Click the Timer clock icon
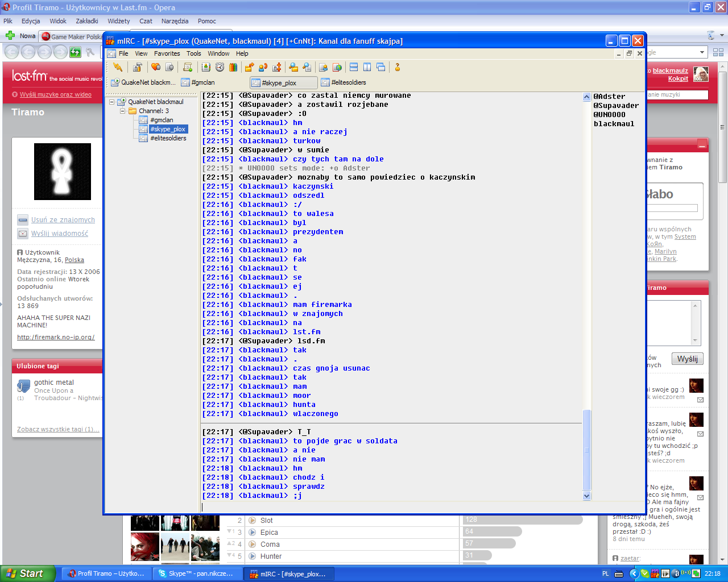Screen dimensions: 728x582 click(x=220, y=67)
